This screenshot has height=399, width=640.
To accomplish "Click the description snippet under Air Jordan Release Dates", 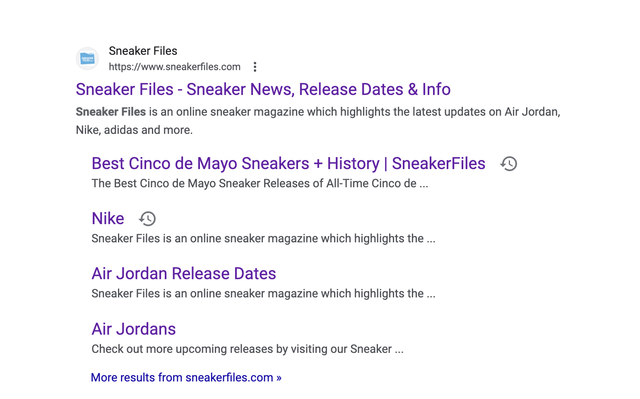I will coord(263,294).
